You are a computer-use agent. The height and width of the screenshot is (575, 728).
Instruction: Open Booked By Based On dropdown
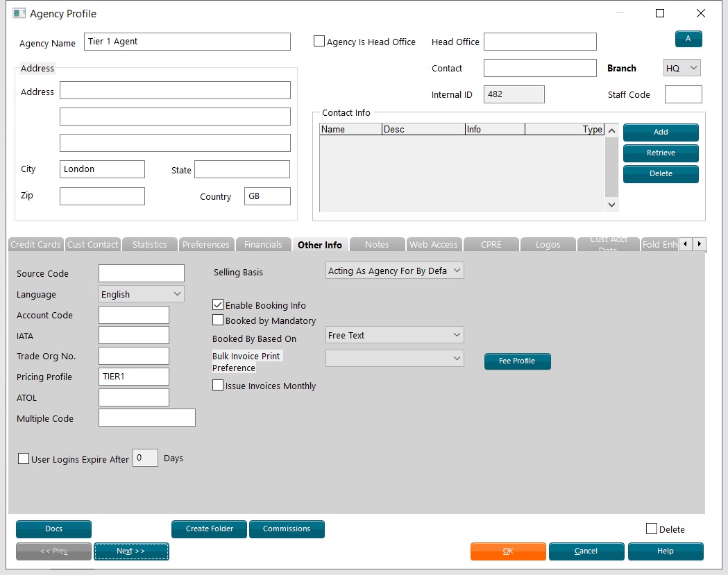click(395, 334)
